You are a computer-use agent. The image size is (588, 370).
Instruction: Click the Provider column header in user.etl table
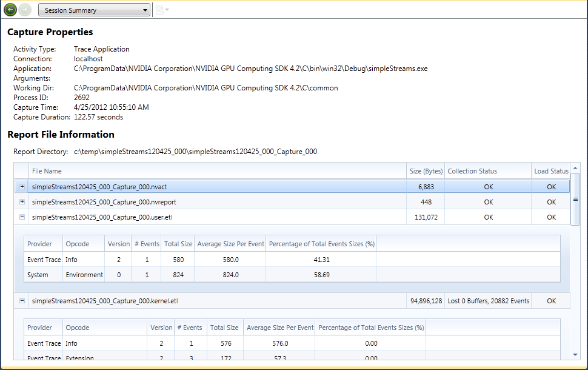(x=39, y=244)
